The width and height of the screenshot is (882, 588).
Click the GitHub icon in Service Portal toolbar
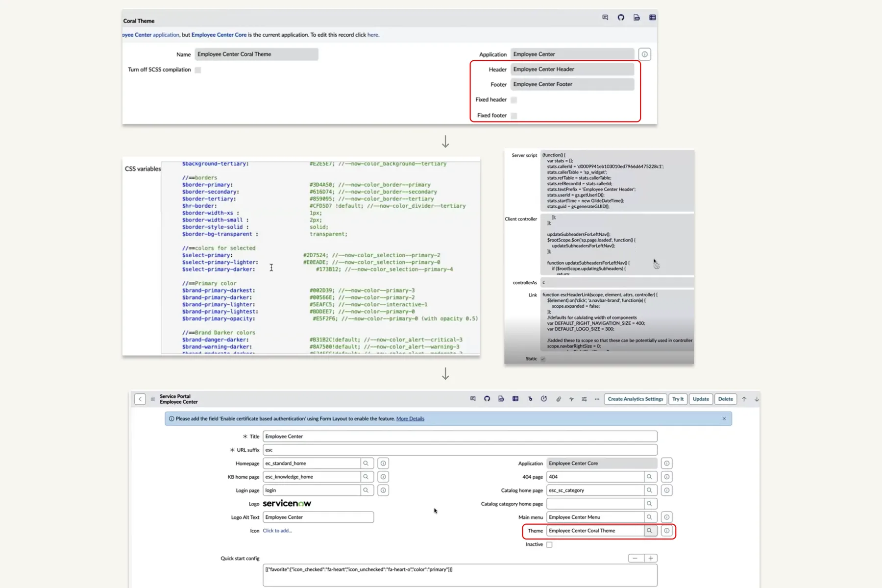(x=487, y=399)
